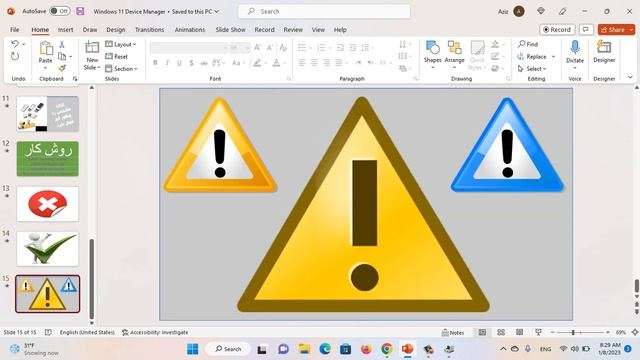Click the Save icon in title bar
Screen dimensions: 640x360
tap(80, 11)
